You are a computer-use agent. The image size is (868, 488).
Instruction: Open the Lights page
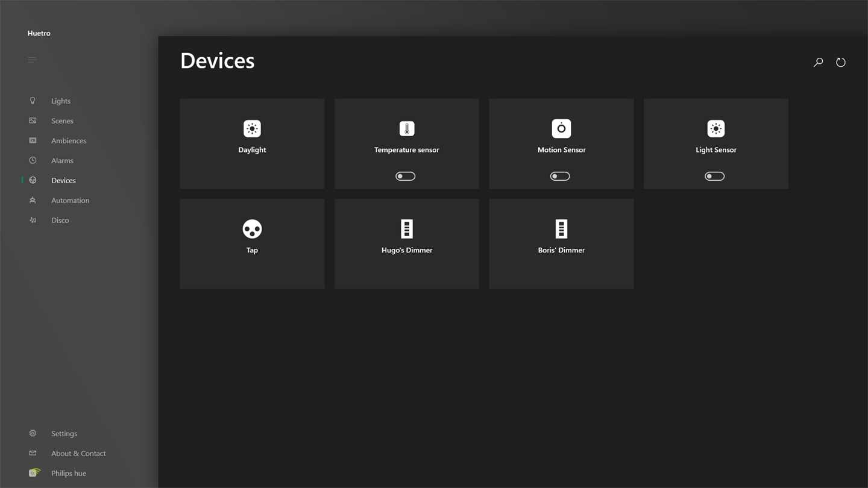(61, 101)
